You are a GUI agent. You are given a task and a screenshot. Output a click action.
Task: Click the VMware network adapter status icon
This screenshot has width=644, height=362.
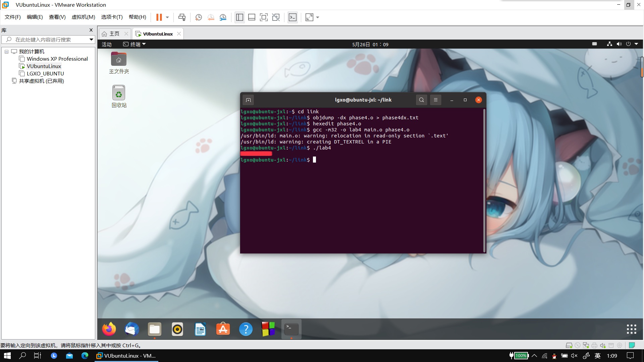click(x=586, y=345)
